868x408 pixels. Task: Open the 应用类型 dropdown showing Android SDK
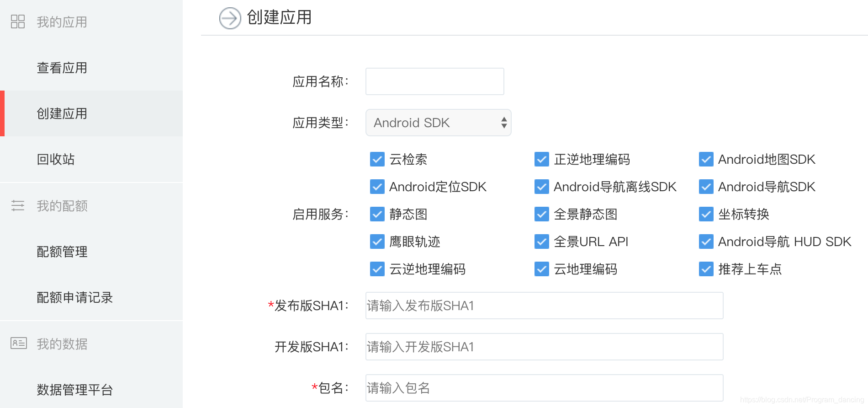(x=438, y=122)
